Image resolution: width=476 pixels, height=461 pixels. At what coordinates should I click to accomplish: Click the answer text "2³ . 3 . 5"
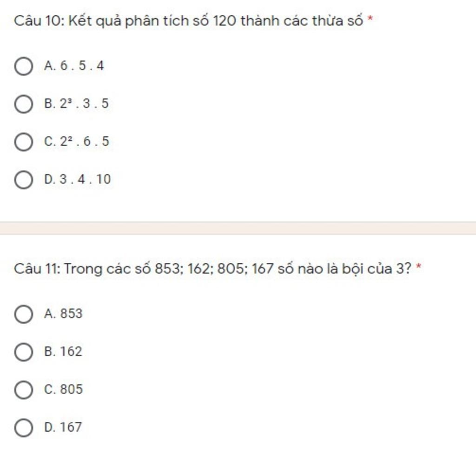pos(84,104)
